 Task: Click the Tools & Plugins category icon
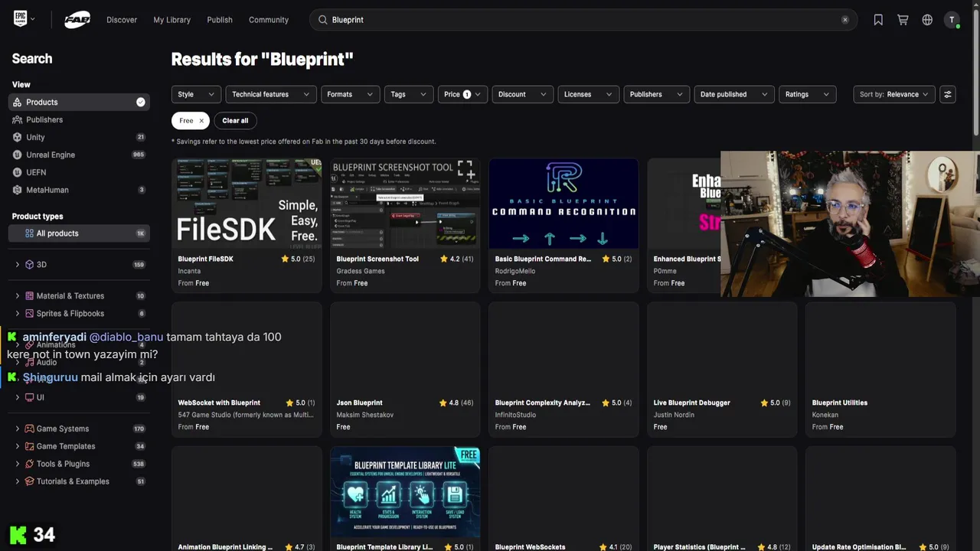29,465
